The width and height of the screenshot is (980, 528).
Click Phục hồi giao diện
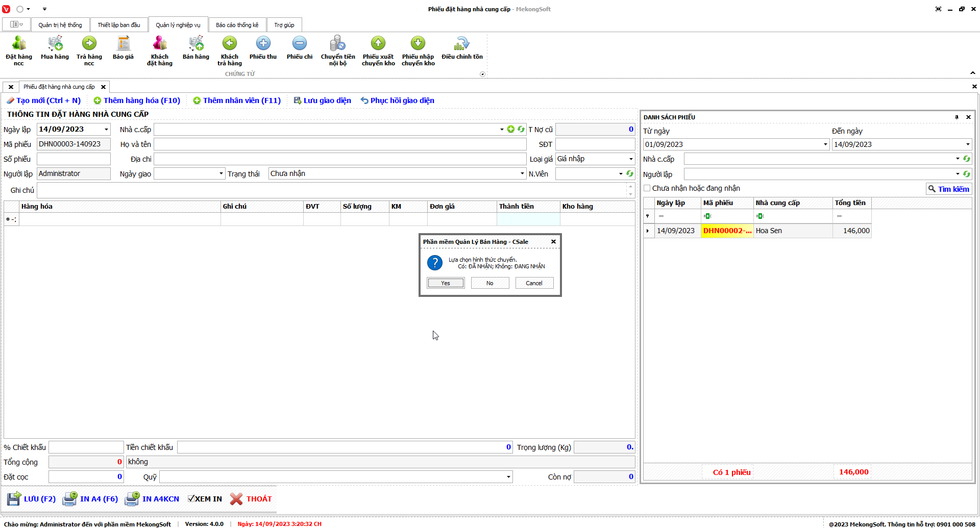pyautogui.click(x=398, y=100)
